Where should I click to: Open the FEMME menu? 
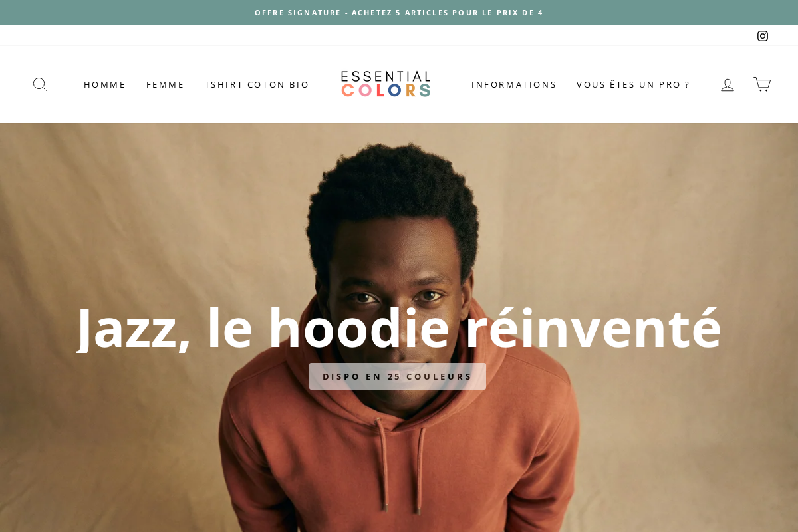click(165, 84)
